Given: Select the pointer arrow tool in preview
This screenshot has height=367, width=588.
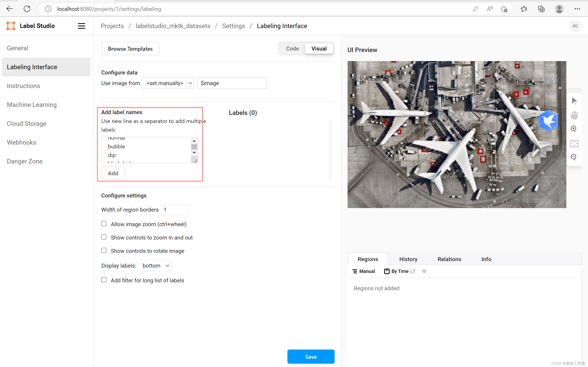Looking at the screenshot, I should (x=574, y=101).
